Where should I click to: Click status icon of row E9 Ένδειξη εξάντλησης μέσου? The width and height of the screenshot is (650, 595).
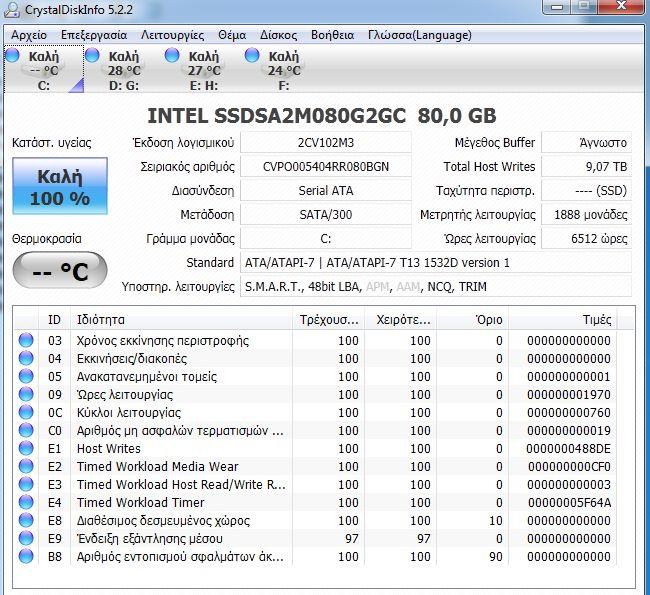pyautogui.click(x=26, y=538)
